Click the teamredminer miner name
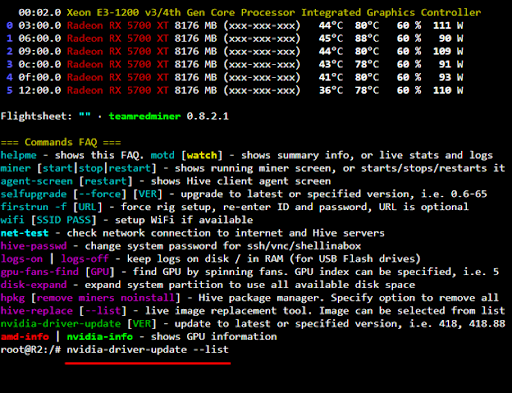 [145, 116]
